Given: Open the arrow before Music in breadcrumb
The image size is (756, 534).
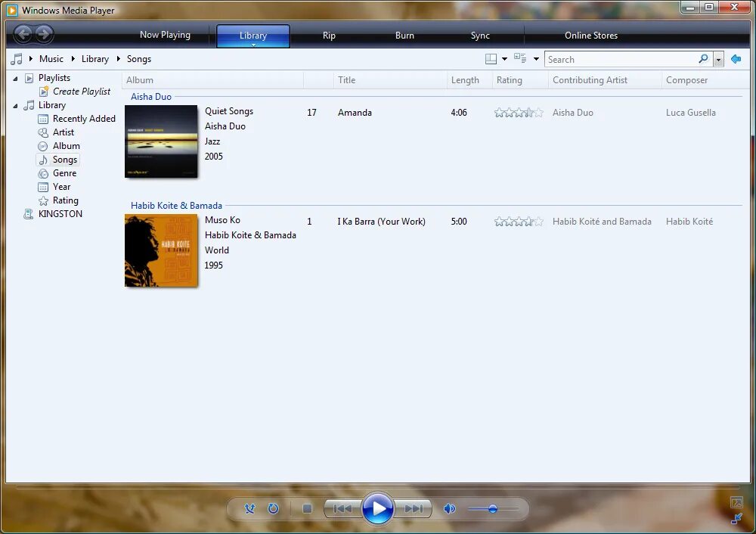Looking at the screenshot, I should (x=31, y=59).
